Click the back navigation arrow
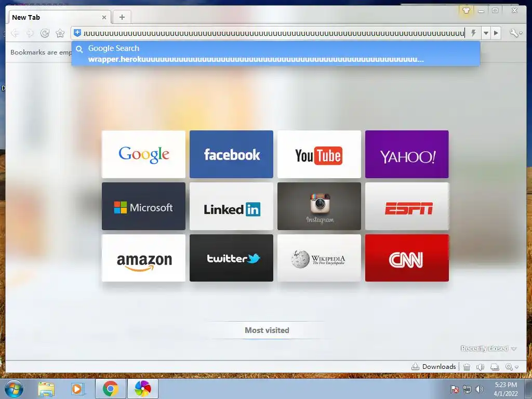 pos(15,33)
